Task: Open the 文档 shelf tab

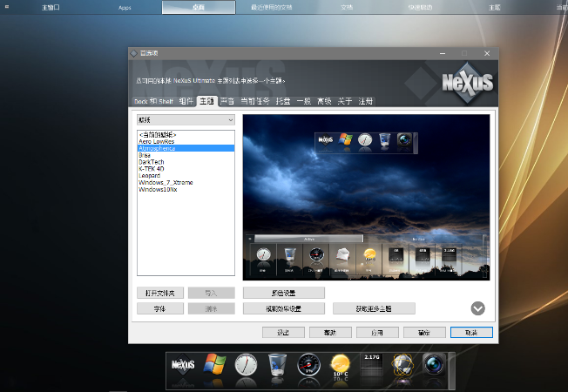Action: click(347, 7)
